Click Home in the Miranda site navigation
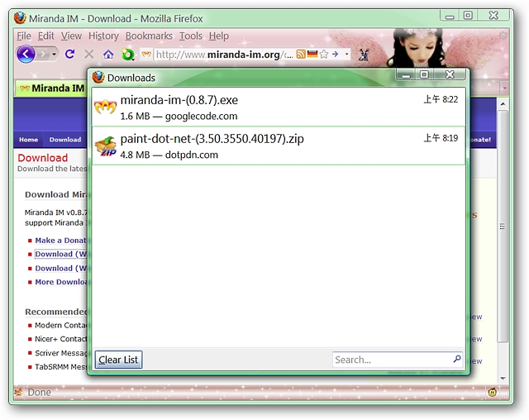 click(28, 140)
